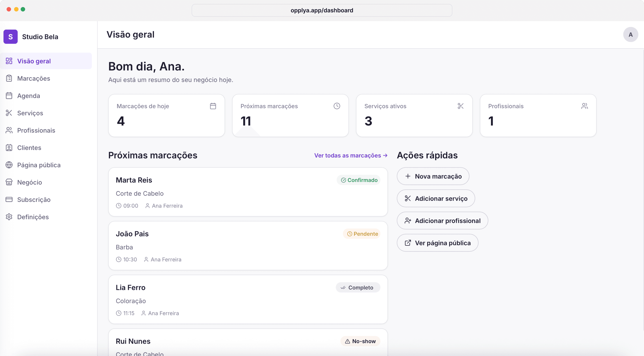This screenshot has height=356, width=644.
Task: Open Subscrição in the sidebar
Action: [46, 200]
